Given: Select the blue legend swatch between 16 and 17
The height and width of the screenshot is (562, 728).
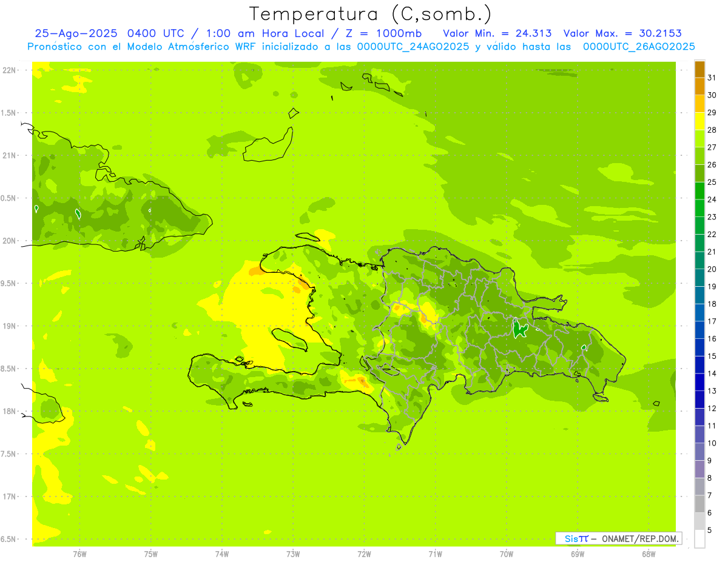Looking at the screenshot, I should 699,330.
